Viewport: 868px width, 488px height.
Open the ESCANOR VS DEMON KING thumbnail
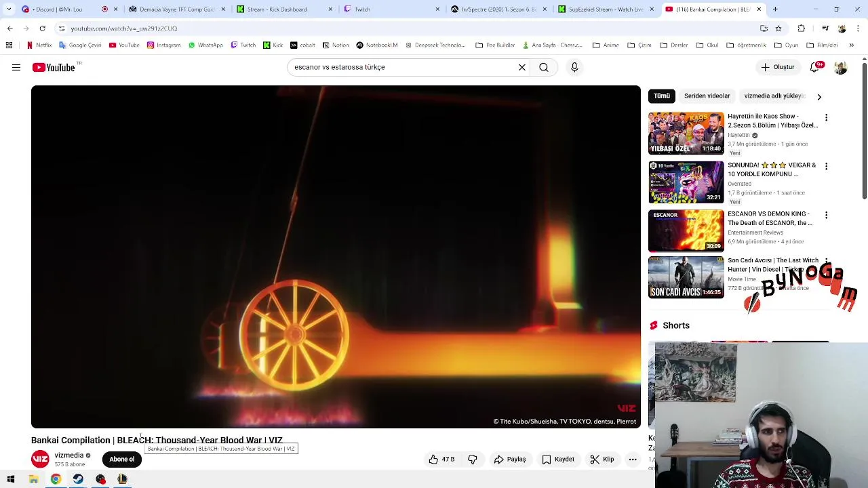(x=686, y=231)
